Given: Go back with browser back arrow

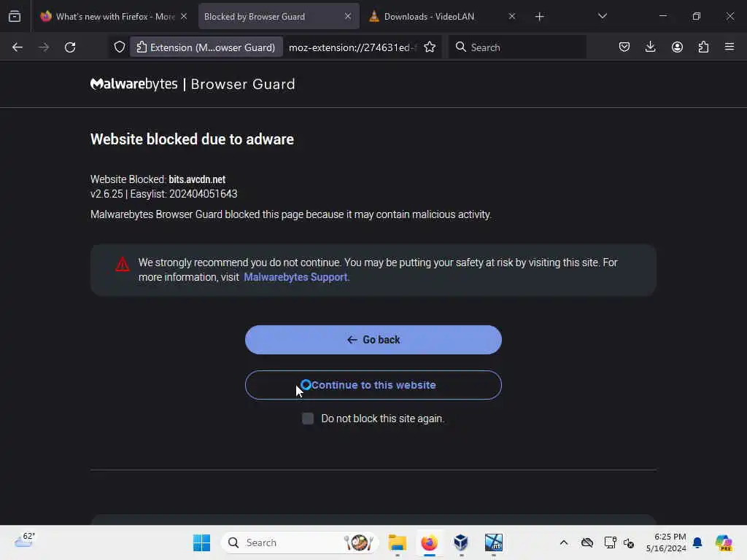Looking at the screenshot, I should tap(18, 47).
